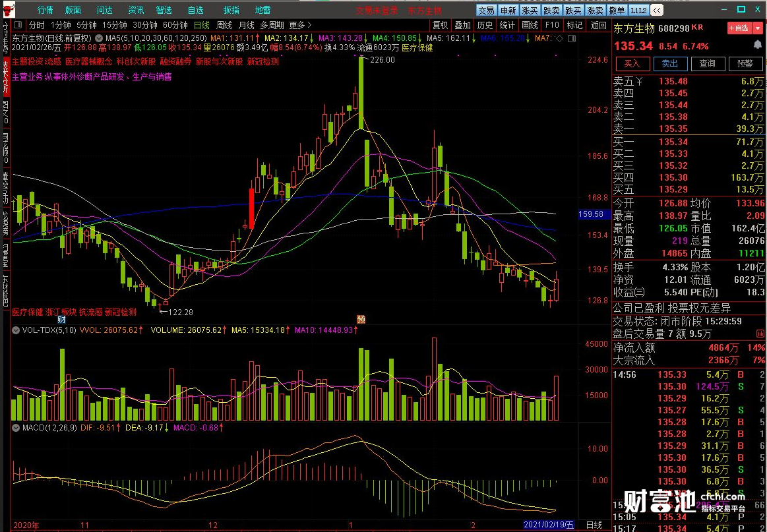Collapse toolbar with the << button

tap(658, 11)
